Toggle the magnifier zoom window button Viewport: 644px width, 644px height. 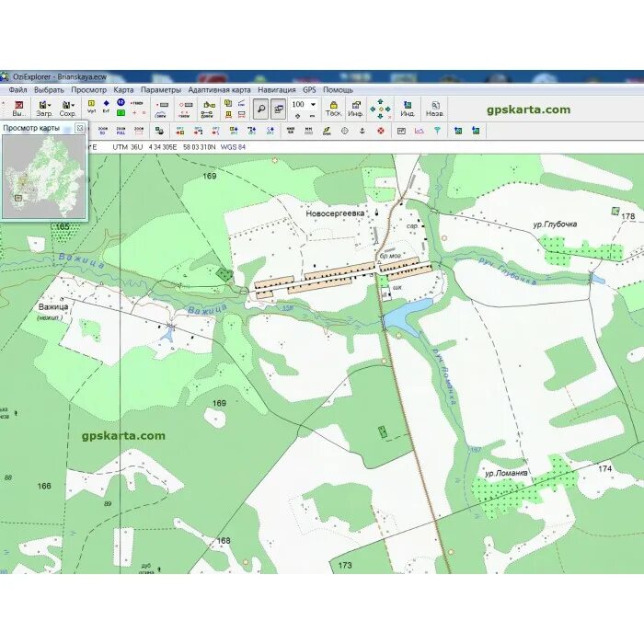point(260,109)
